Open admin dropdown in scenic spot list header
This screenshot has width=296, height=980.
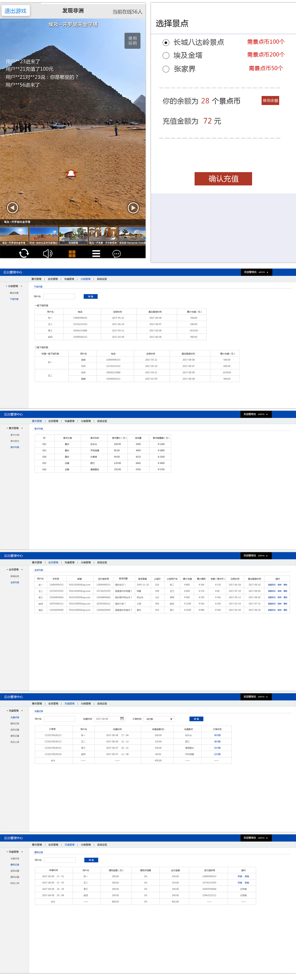267,414
